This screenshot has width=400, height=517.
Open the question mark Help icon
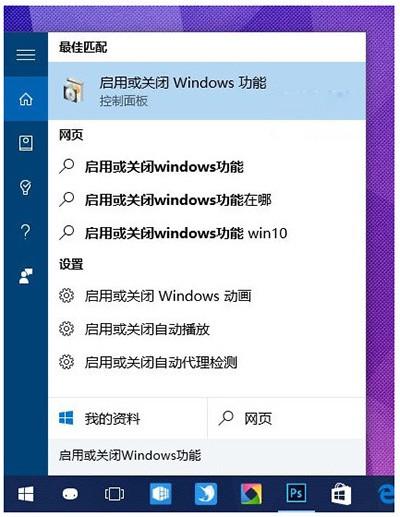(26, 232)
